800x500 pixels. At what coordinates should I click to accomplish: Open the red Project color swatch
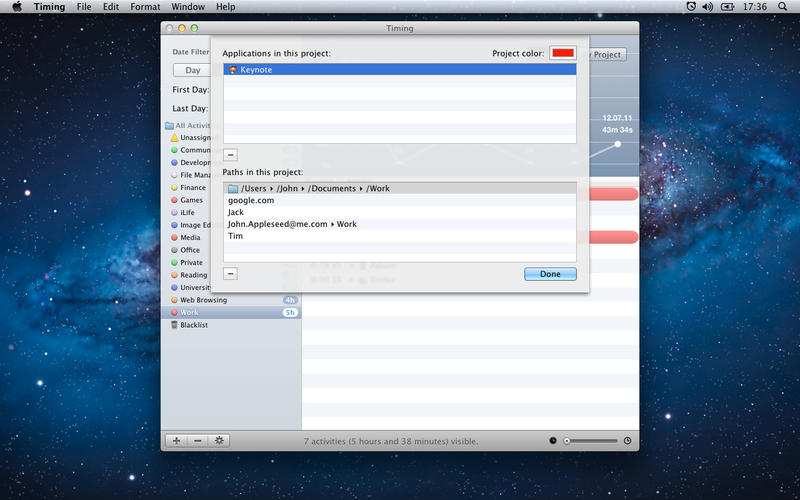coord(563,53)
